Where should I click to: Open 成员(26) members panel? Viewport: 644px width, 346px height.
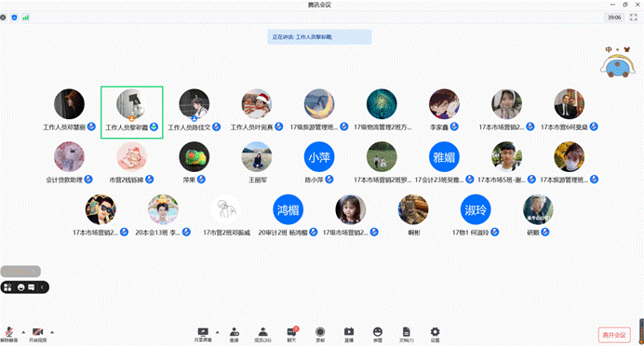[262, 334]
